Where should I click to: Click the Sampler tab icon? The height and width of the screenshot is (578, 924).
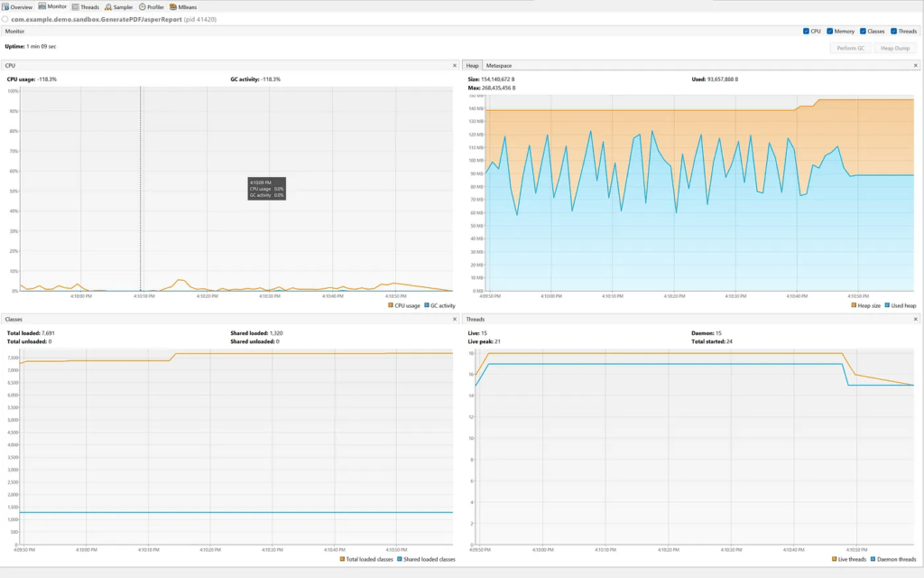click(108, 6)
